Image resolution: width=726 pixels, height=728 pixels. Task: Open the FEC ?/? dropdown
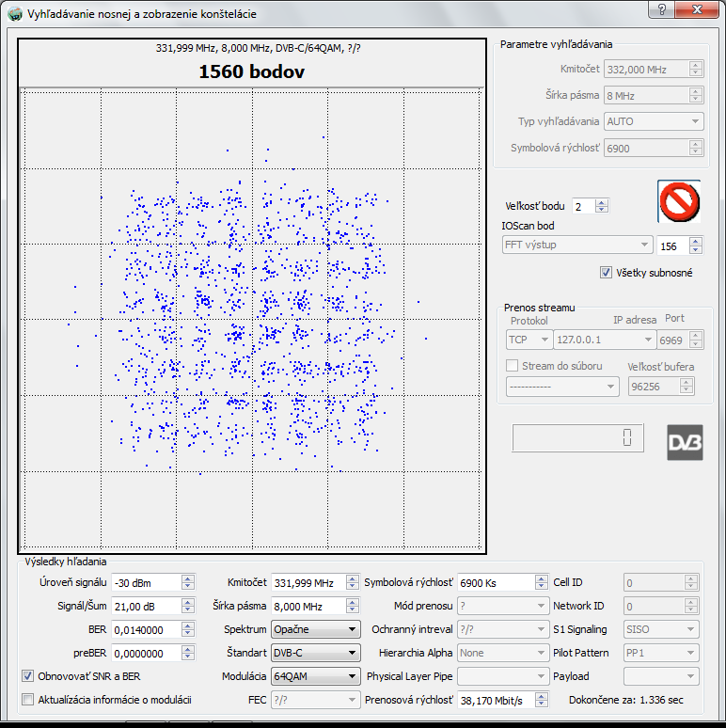[x=316, y=700]
